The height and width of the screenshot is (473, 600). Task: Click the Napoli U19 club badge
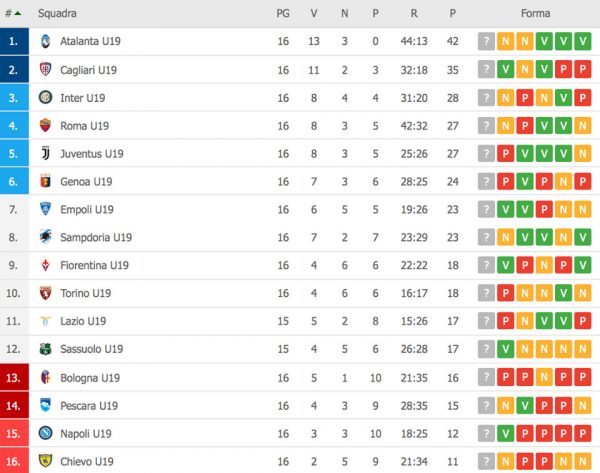45,434
